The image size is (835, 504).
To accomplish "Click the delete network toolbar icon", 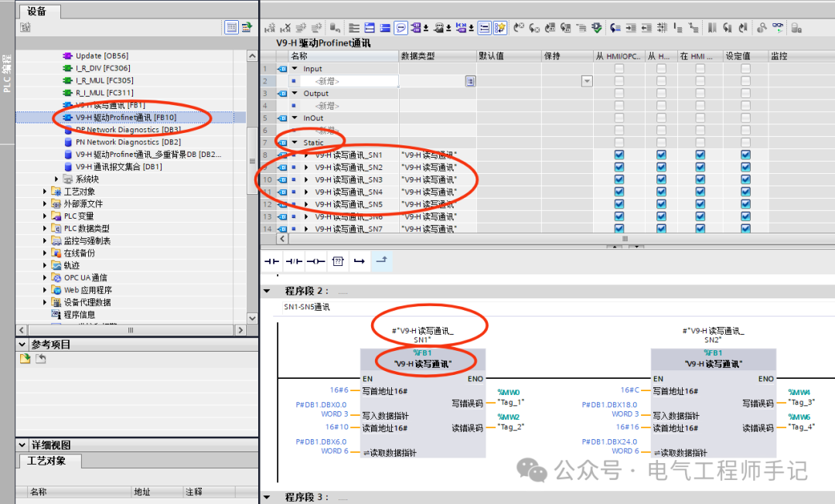I will [x=285, y=28].
